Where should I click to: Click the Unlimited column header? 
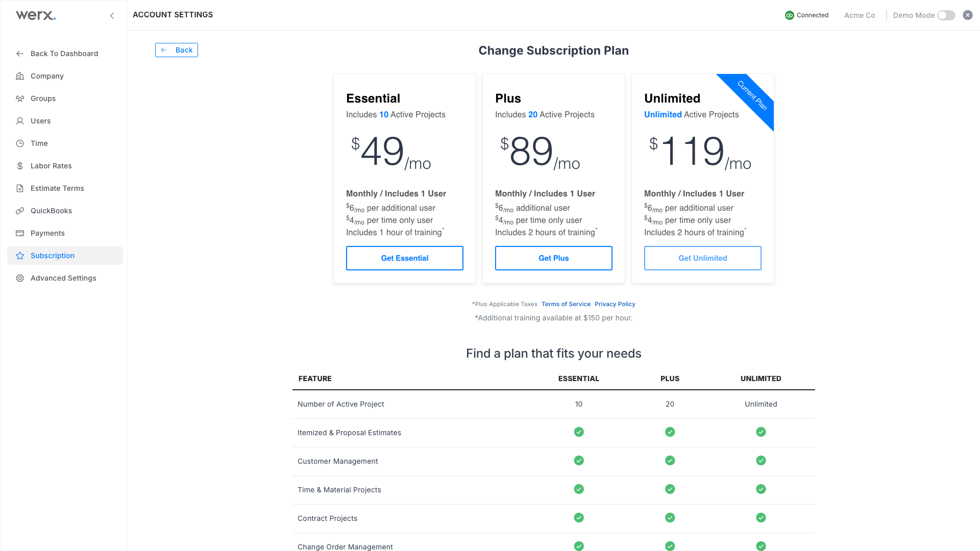coord(761,379)
